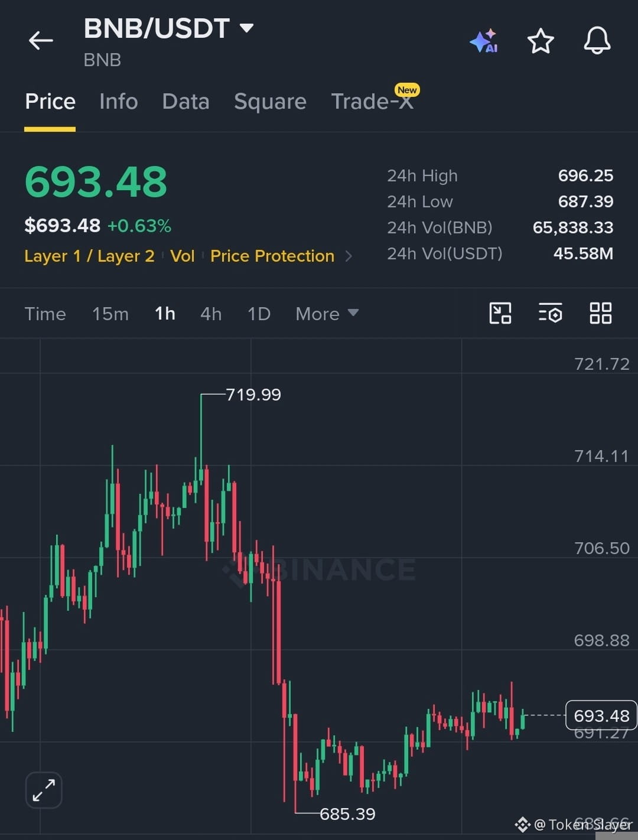Tap the back arrow icon
This screenshot has width=638, height=840.
coord(41,41)
